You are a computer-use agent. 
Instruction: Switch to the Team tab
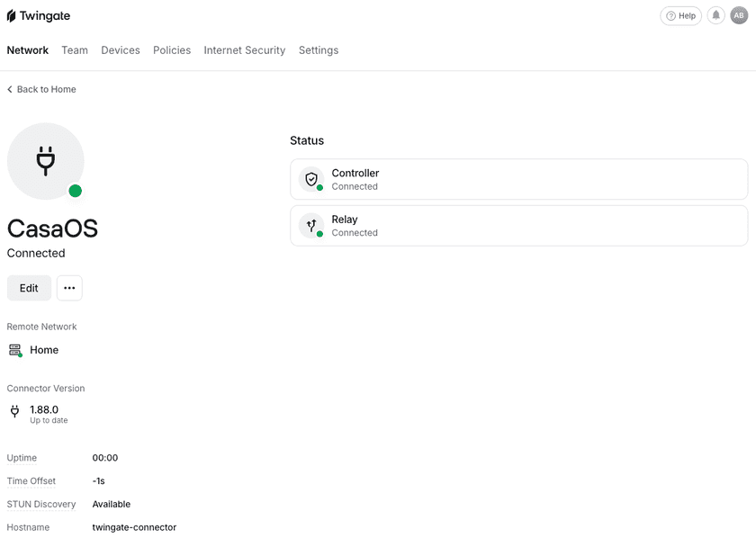(x=75, y=50)
